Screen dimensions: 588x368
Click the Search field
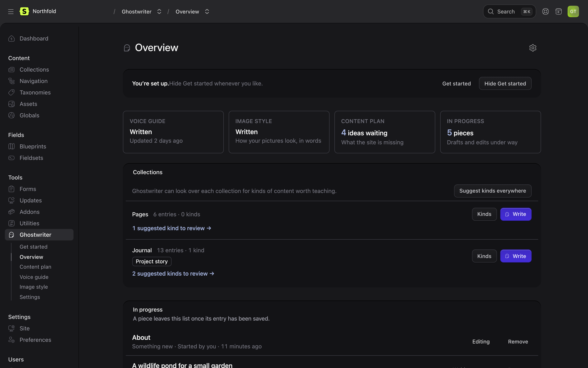[x=509, y=11]
